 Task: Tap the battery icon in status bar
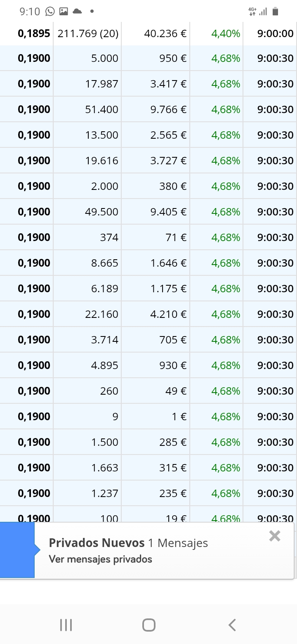(276, 12)
